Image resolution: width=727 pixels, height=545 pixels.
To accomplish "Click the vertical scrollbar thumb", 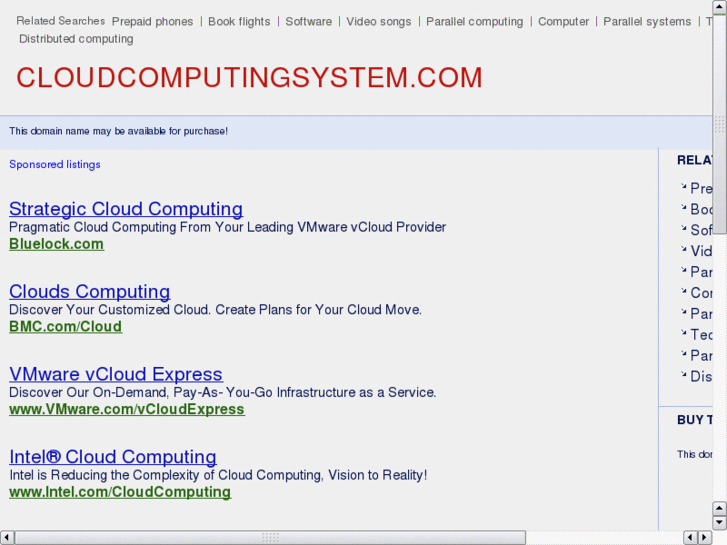I will coord(720,124).
